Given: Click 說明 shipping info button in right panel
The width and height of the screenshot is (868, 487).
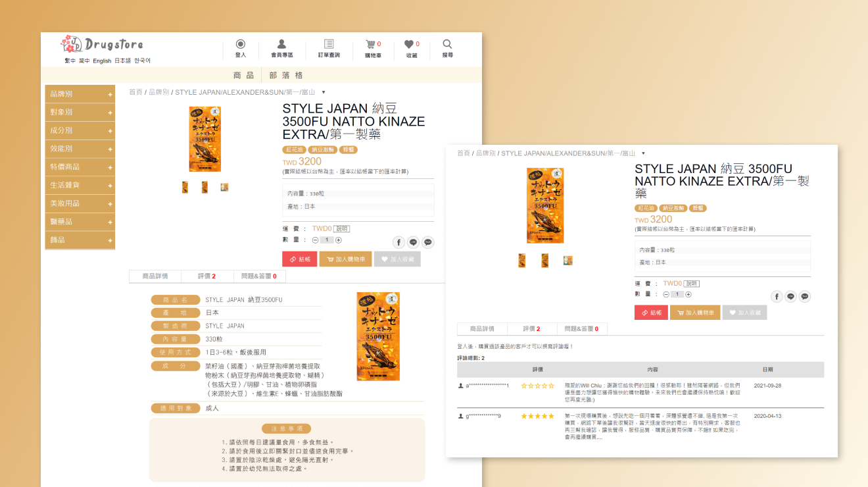Looking at the screenshot, I should 691,284.
